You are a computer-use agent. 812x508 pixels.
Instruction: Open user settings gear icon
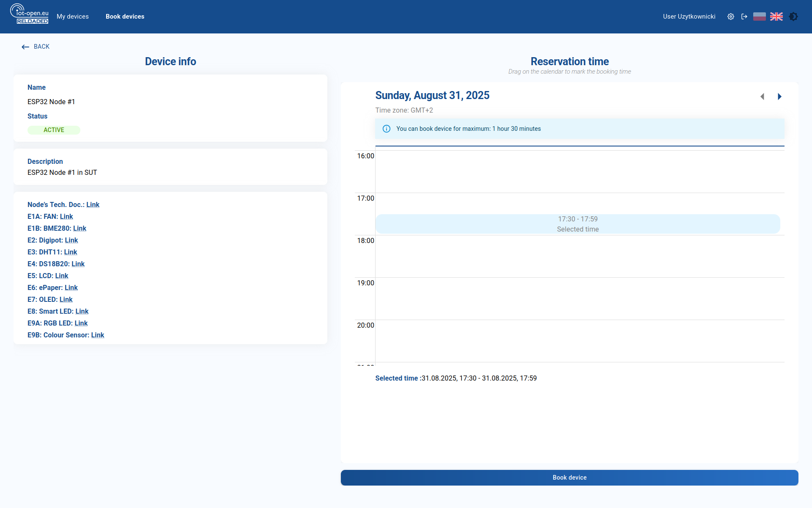point(730,17)
